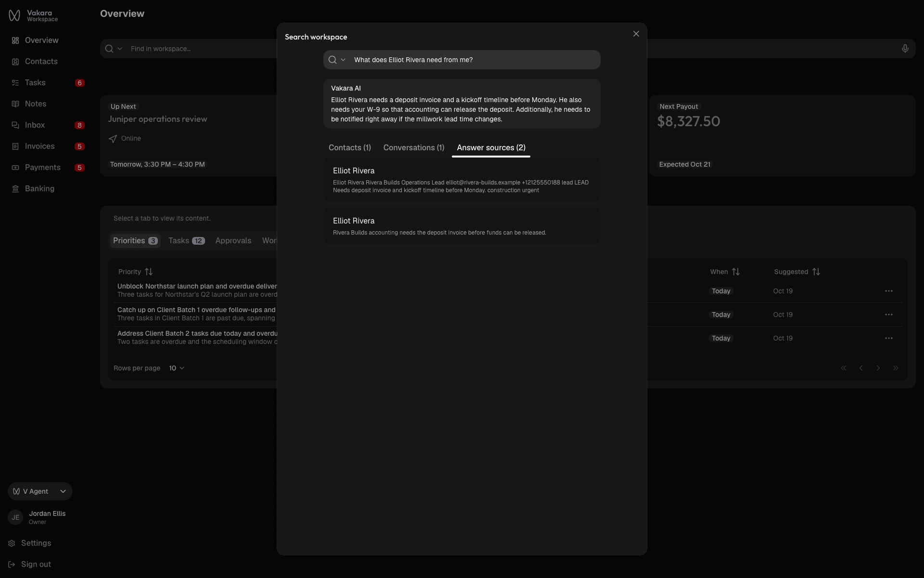
Task: Click Sign out label
Action: click(x=36, y=565)
